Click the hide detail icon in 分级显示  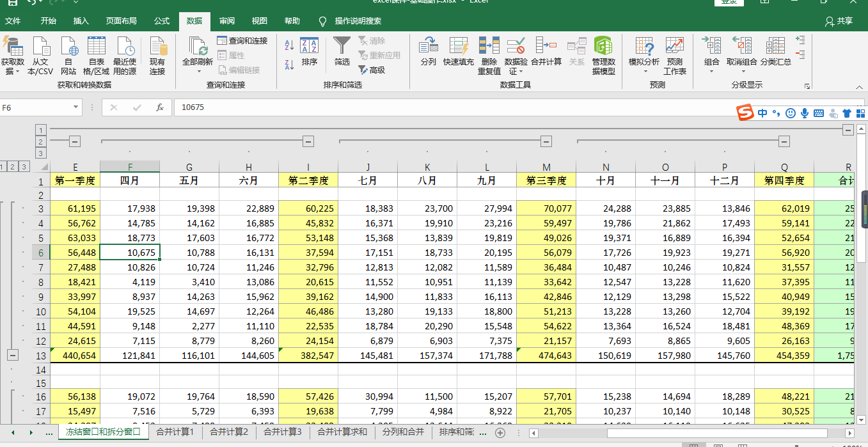pos(800,54)
